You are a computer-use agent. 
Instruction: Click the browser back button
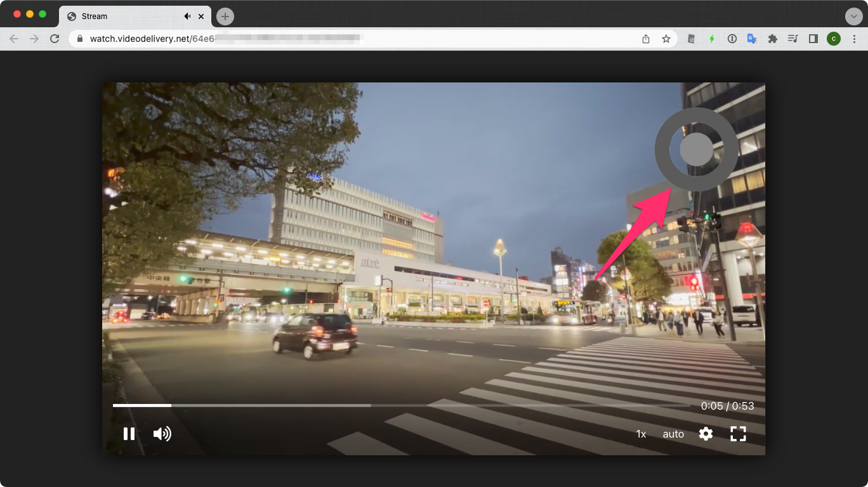point(14,39)
